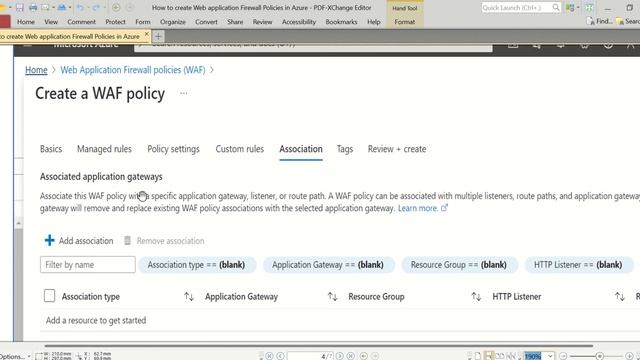
Task: Open the Convert ribbon tab
Action: pyautogui.click(x=206, y=22)
